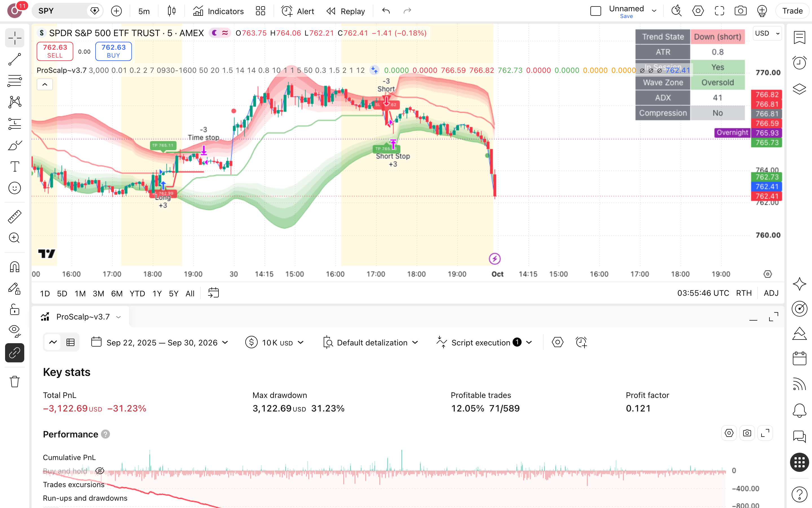Image resolution: width=812 pixels, height=508 pixels.
Task: Enable magnet mode snapping
Action: (14, 267)
